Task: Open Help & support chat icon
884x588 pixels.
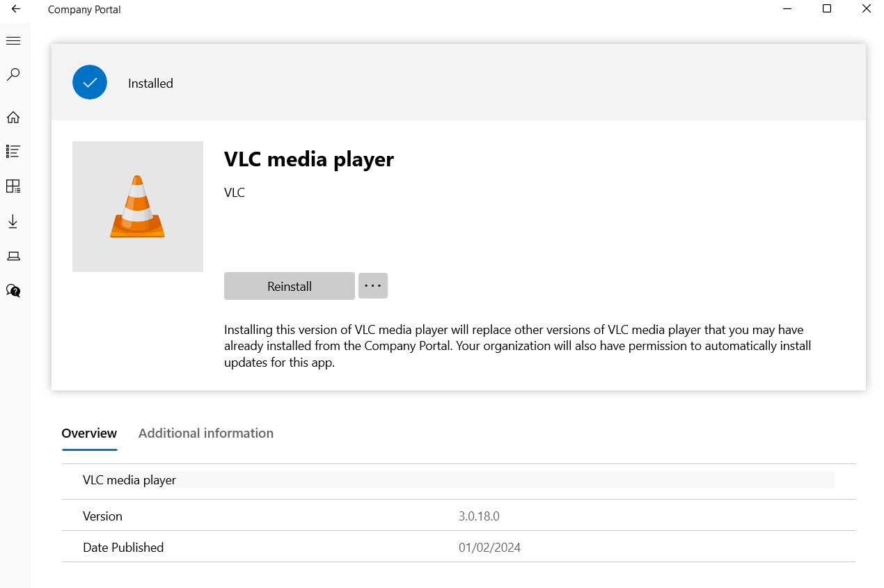Action: click(x=13, y=290)
